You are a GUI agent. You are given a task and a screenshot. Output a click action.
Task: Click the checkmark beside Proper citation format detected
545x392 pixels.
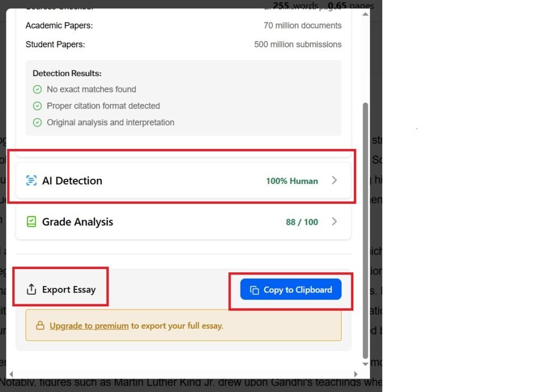tap(37, 106)
